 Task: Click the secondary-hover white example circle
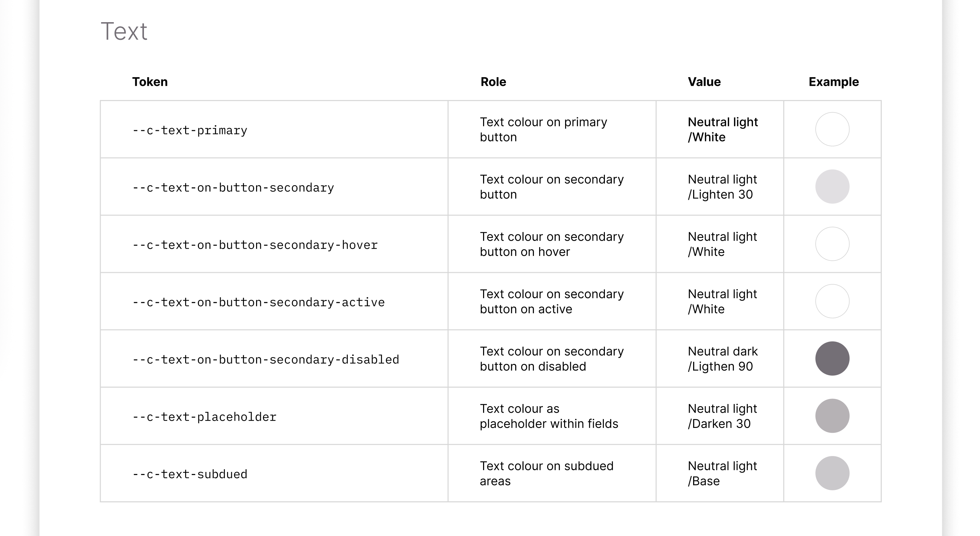click(832, 244)
